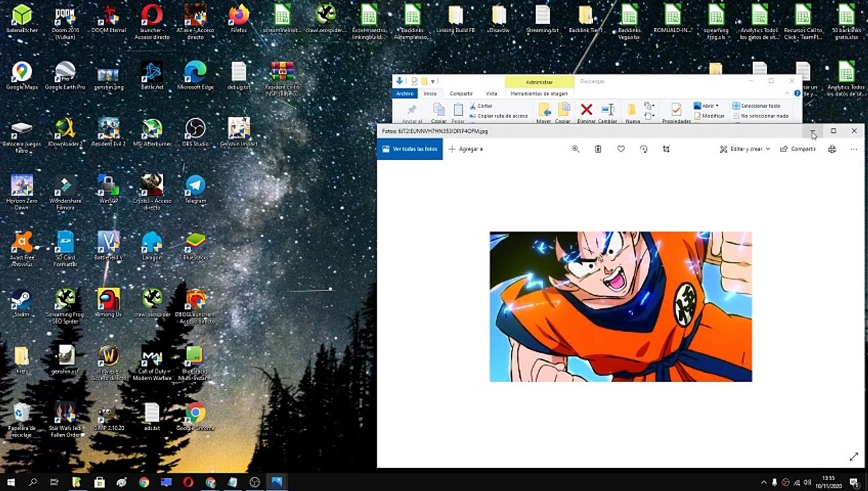Viewport: 868px width, 491px height.
Task: Click Cortar in File Explorer ribbon
Action: (x=481, y=106)
